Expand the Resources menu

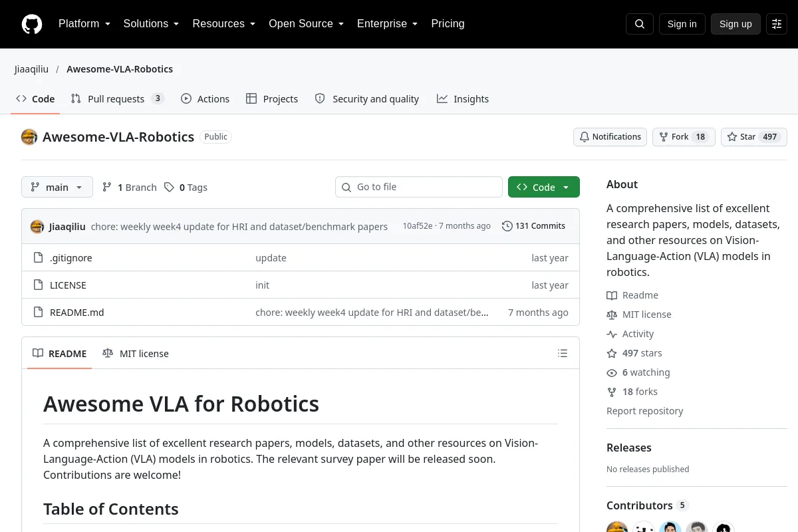[x=223, y=24]
